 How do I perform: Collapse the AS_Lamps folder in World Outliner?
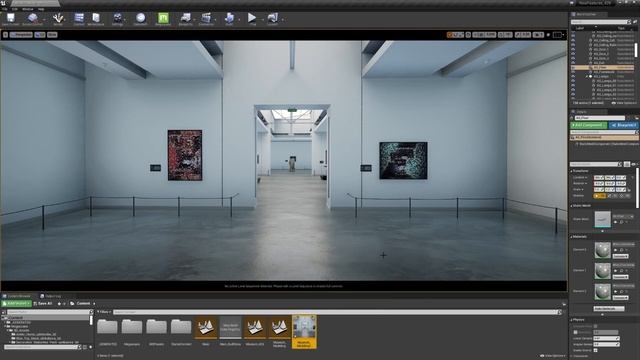pyautogui.click(x=587, y=76)
